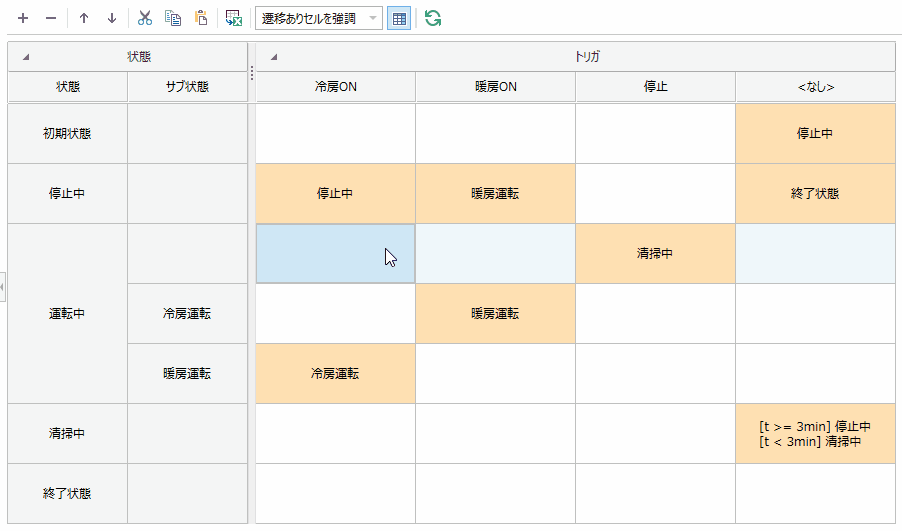Click the plus icon to add a row
902x531 pixels.
coord(23,18)
